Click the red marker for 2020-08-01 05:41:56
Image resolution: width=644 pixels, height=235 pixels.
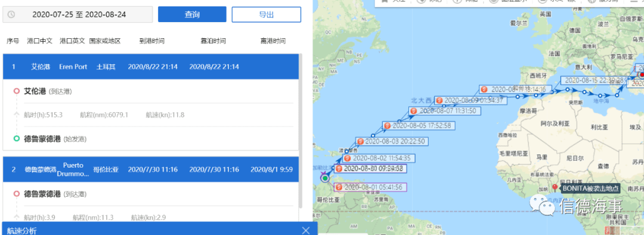click(x=339, y=187)
